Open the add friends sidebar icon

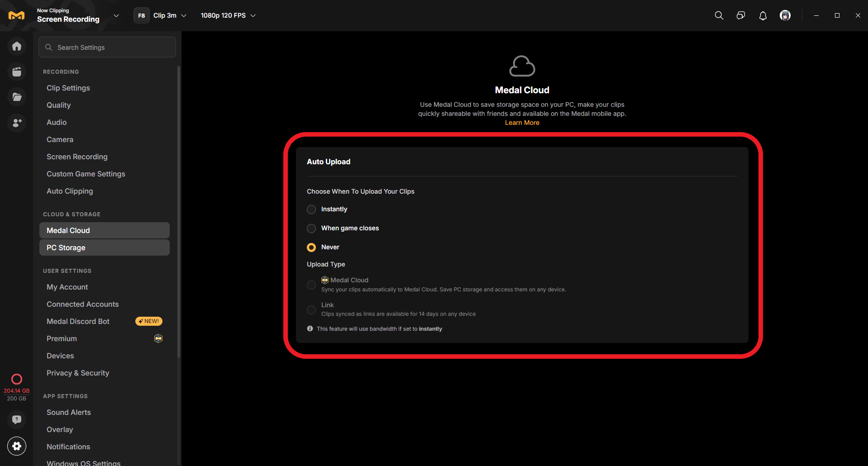17,123
